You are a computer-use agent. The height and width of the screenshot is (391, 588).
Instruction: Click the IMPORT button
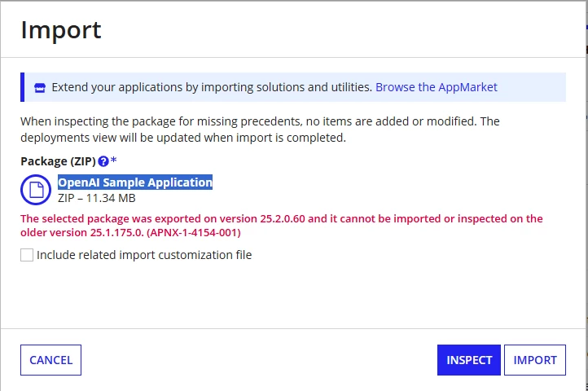(535, 360)
